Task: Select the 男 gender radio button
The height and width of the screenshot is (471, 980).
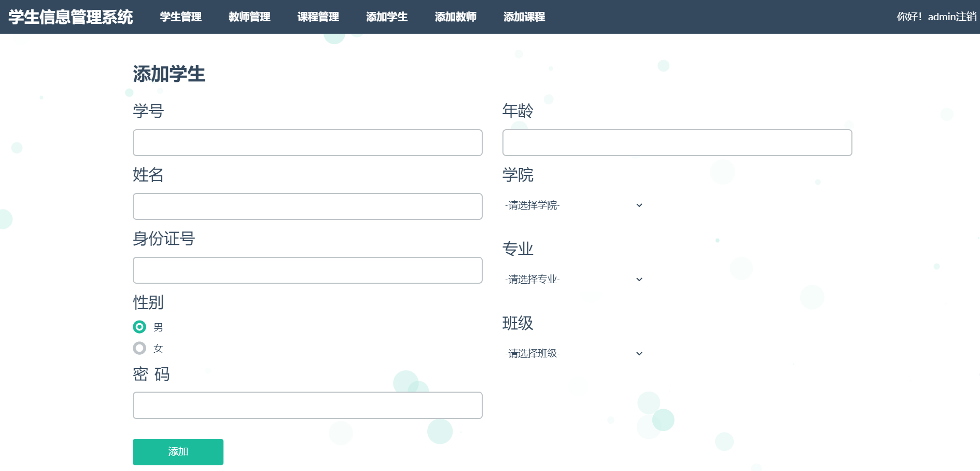Action: pos(139,327)
